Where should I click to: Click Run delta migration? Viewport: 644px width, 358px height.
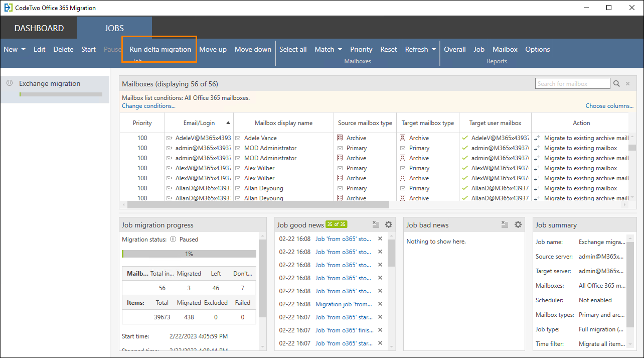[x=160, y=49]
